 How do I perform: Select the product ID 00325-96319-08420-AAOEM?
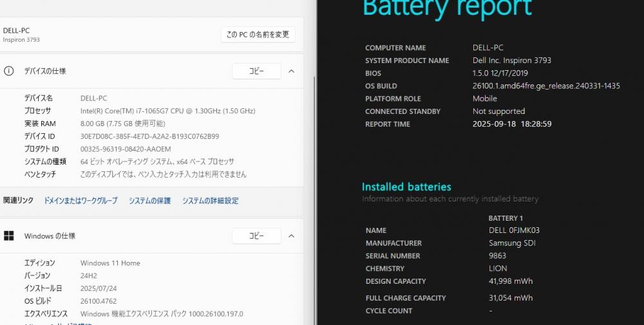(x=126, y=149)
